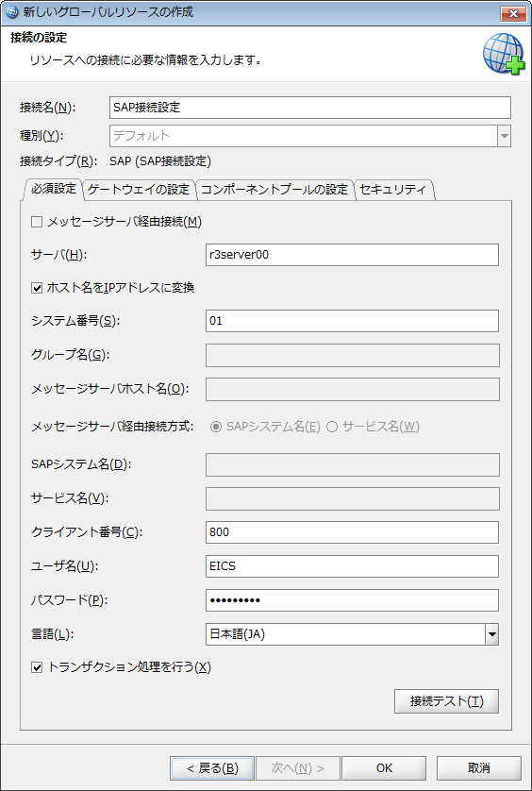The image size is (532, 791).
Task: Switch to the セキュリティ tab
Action: (393, 190)
